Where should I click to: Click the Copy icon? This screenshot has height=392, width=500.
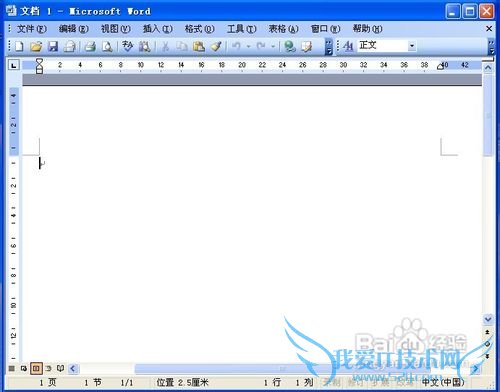click(x=182, y=46)
